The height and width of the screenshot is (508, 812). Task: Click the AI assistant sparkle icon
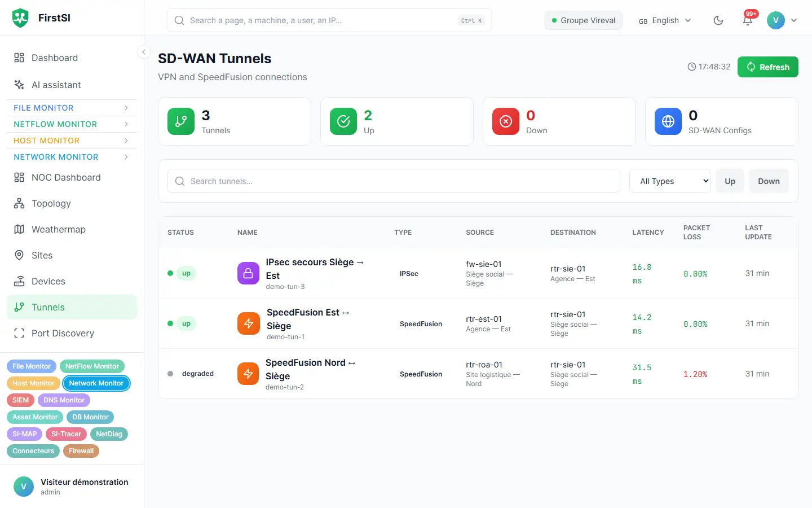tap(19, 85)
